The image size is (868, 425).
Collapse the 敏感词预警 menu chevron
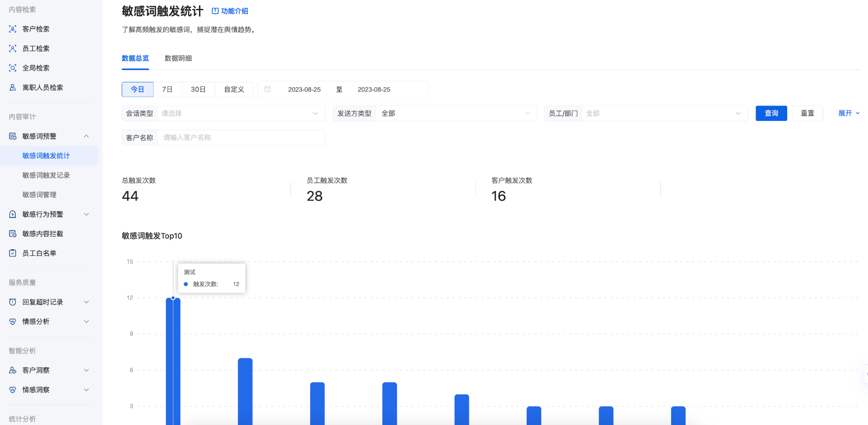(x=86, y=136)
